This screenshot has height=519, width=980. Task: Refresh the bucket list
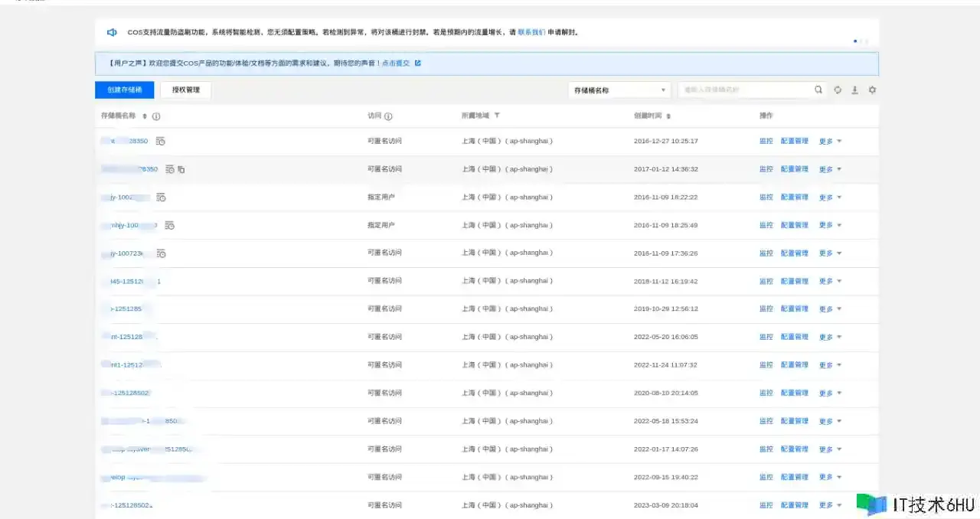click(x=838, y=90)
